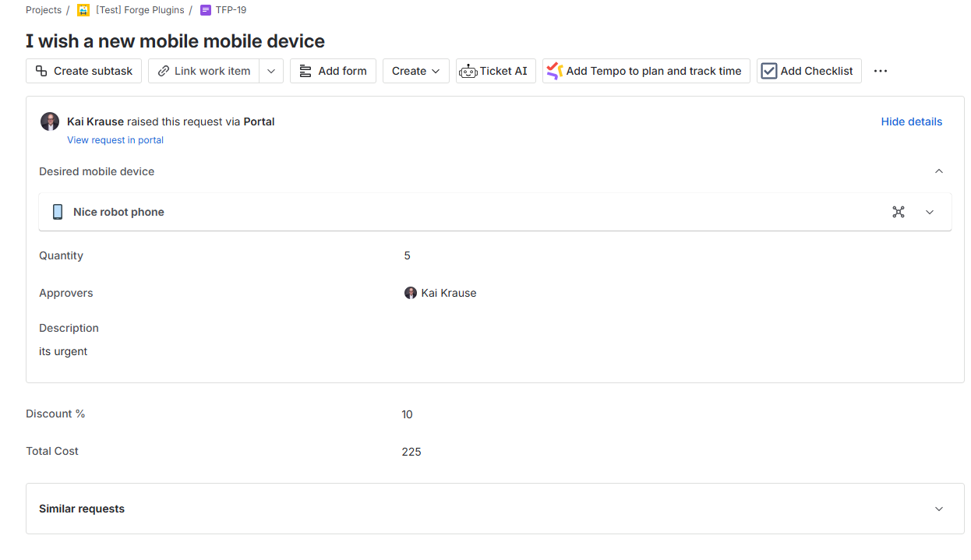
Task: Open the [Test] Forge Plugins breadcrumb
Action: pos(140,10)
